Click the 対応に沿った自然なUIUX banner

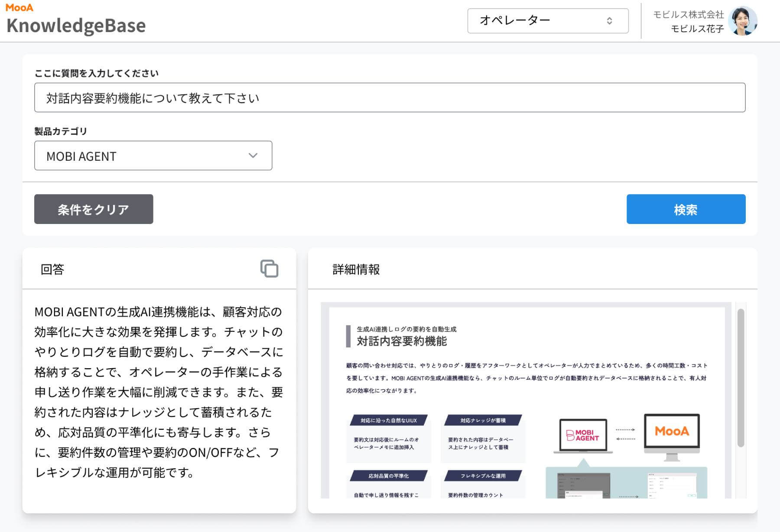[389, 420]
